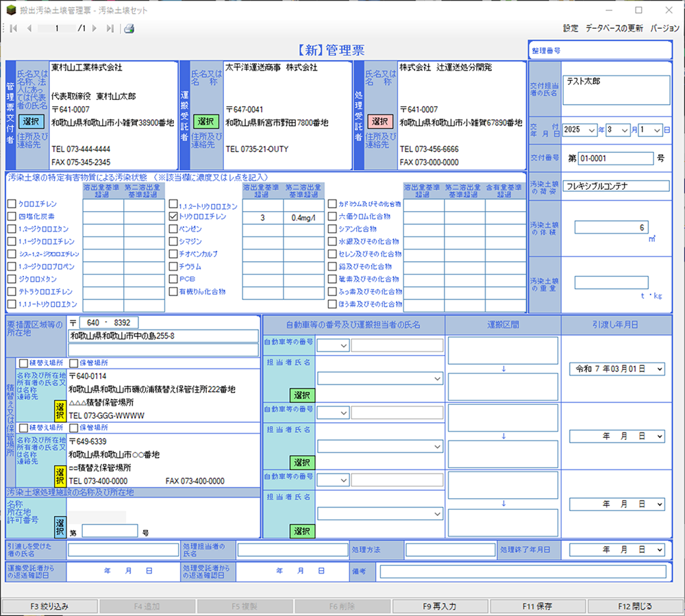Uncheck the トリクロロエチレン checkbox
This screenshot has height=616, width=685.
tap(173, 217)
